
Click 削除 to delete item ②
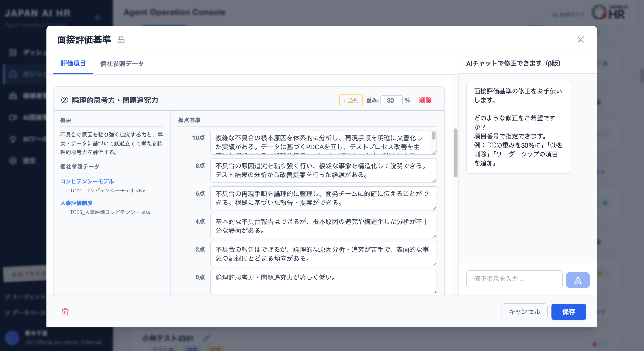pyautogui.click(x=425, y=100)
